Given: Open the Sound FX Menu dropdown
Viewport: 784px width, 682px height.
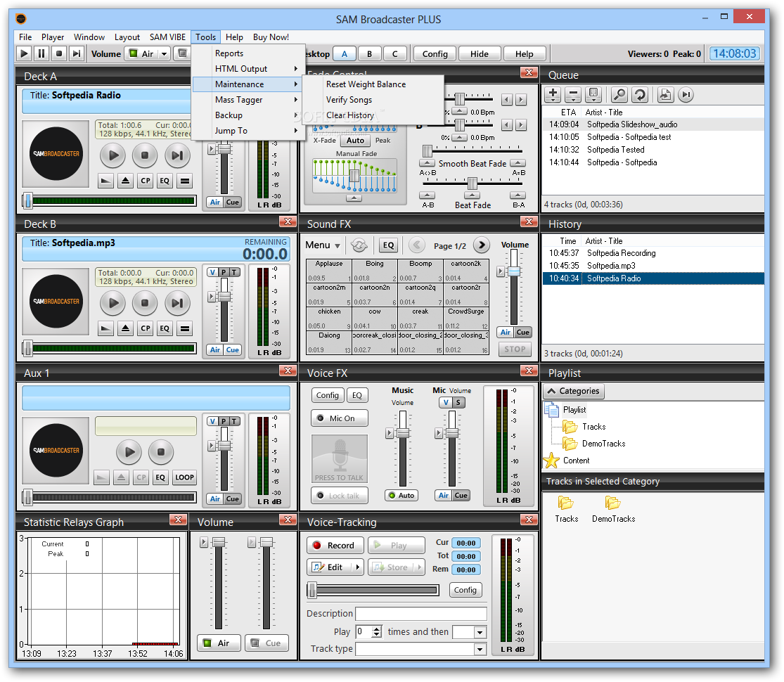Looking at the screenshot, I should coord(323,245).
